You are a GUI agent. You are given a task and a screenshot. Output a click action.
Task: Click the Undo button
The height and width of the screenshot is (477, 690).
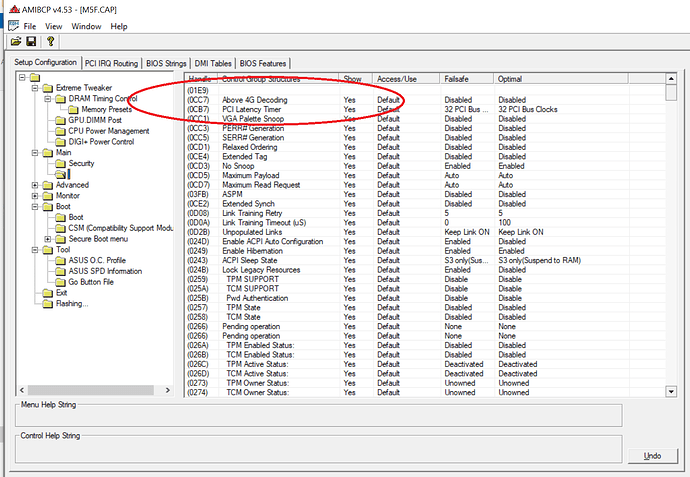652,456
